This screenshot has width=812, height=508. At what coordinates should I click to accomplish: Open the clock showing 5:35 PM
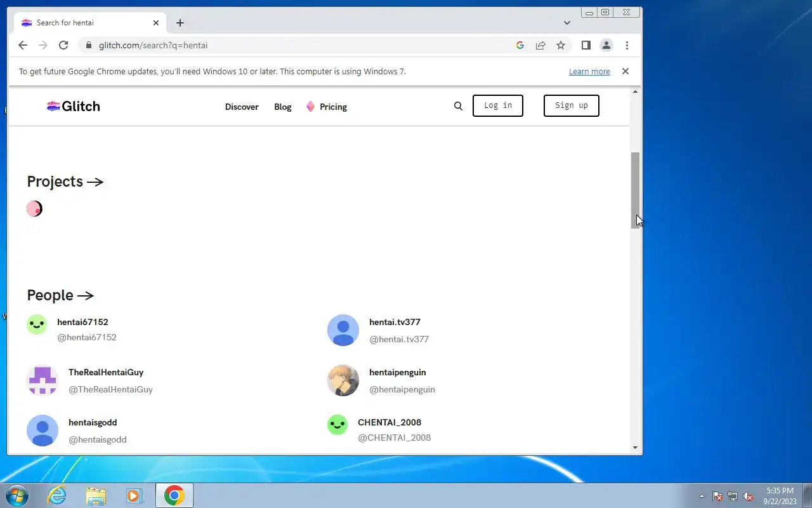(780, 496)
